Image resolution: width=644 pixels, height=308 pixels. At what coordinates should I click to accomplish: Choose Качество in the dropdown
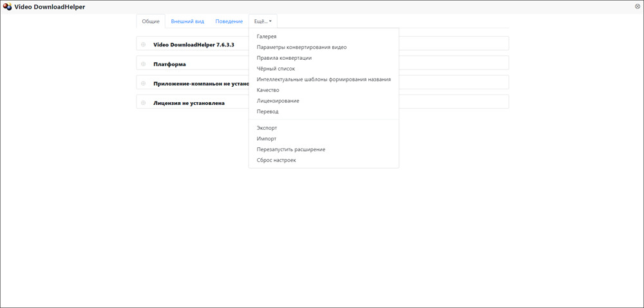click(x=324, y=90)
